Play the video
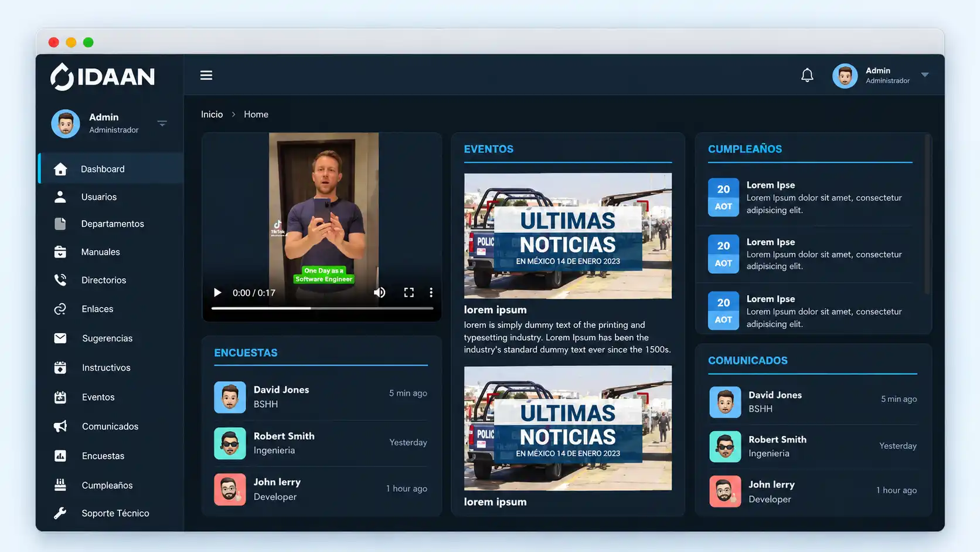980x552 pixels. (x=217, y=292)
